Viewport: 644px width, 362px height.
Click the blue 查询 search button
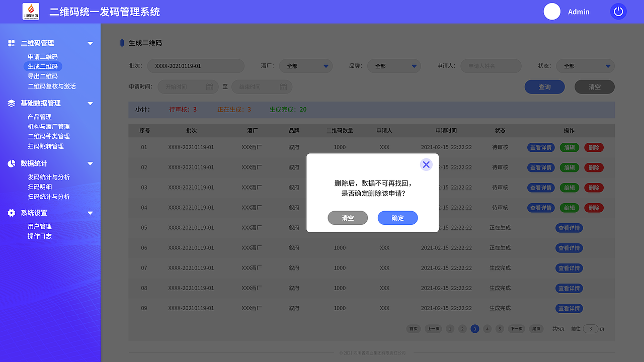[x=544, y=86]
